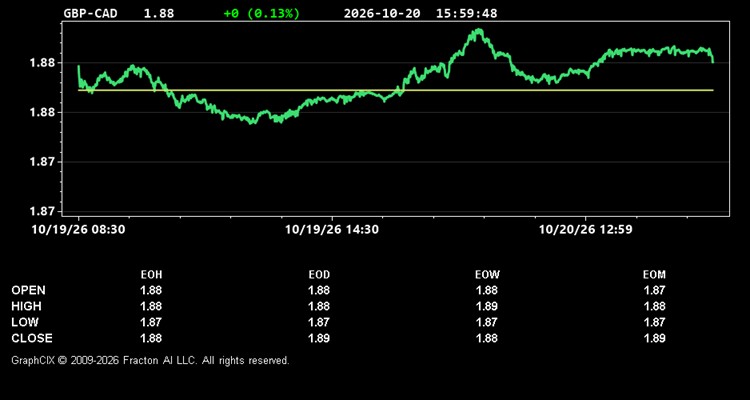Click the LOW row label
Screen dimensions: 750x400
(25, 322)
